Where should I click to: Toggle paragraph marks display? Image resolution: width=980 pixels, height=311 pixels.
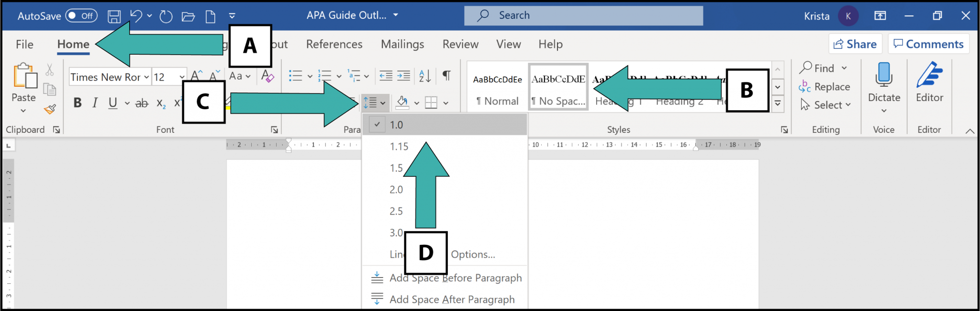[447, 75]
